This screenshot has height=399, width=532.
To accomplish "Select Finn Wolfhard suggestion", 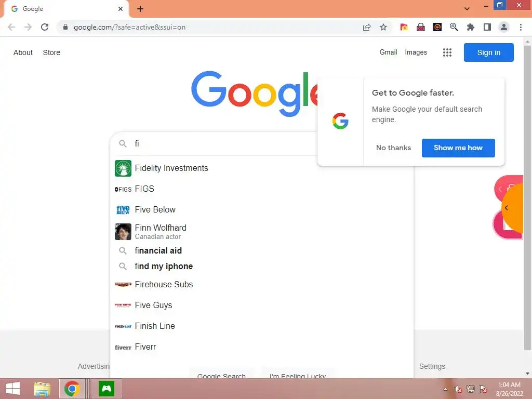I will pos(262,232).
